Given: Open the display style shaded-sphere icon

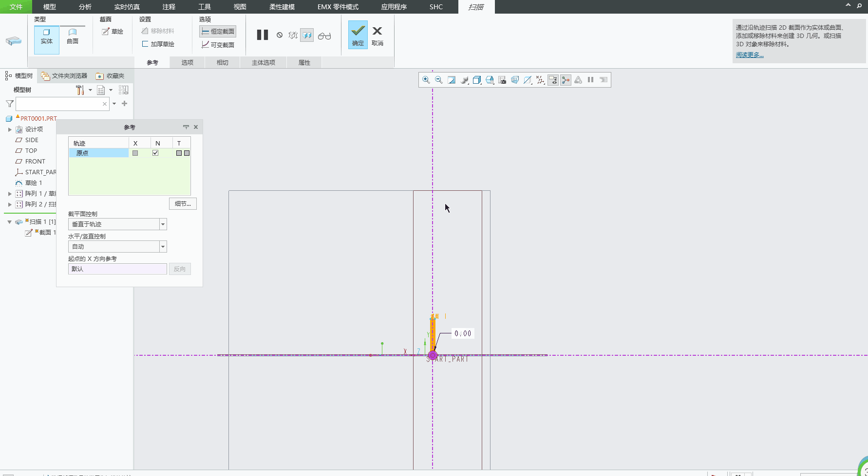Looking at the screenshot, I should click(x=464, y=80).
